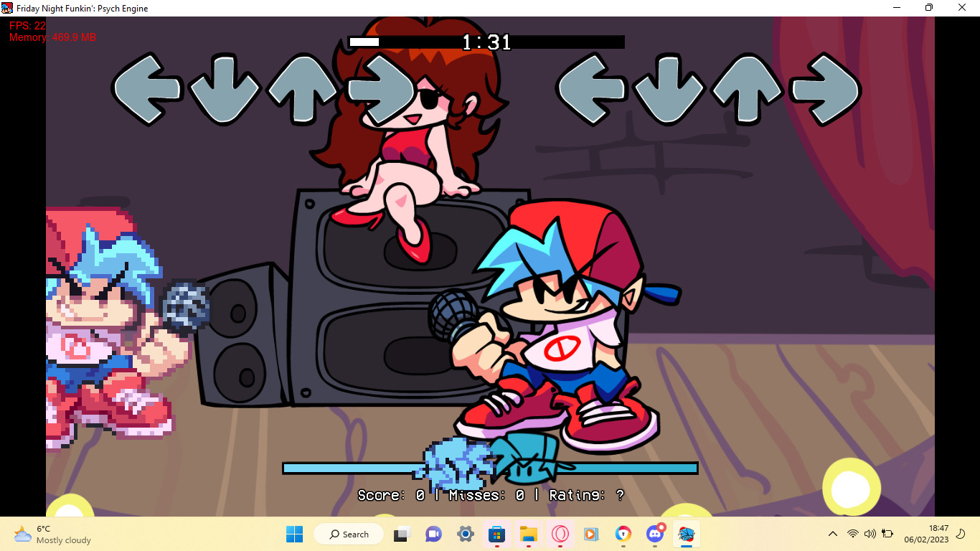The height and width of the screenshot is (551, 980).
Task: Open the weather widget showing 6°C
Action: pyautogui.click(x=53, y=534)
